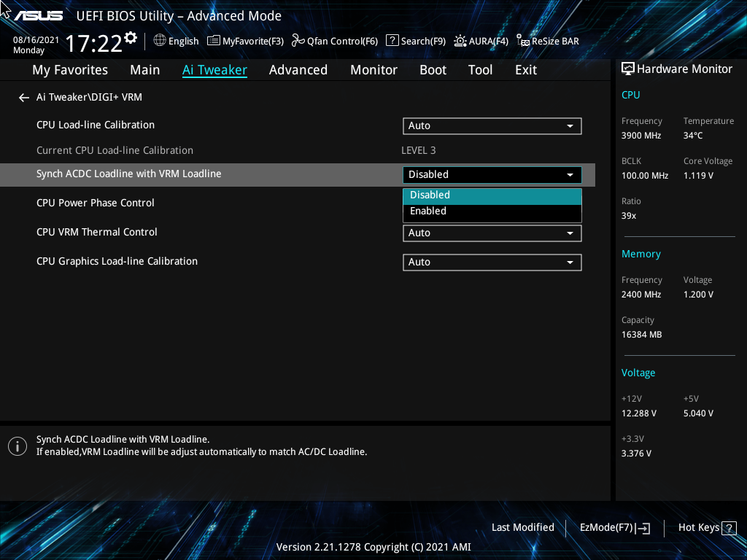Image resolution: width=747 pixels, height=560 pixels.
Task: Open the time settings gear icon
Action: coord(130,38)
